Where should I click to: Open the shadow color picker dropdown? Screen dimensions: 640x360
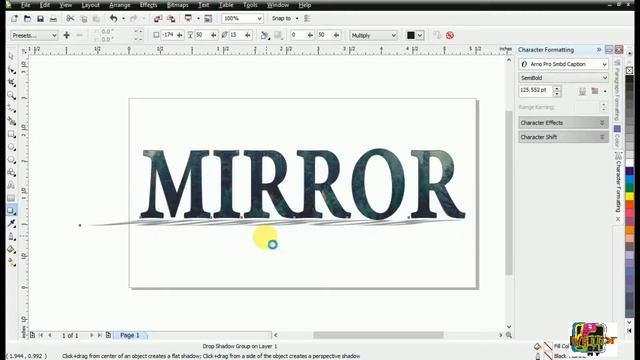[420, 36]
